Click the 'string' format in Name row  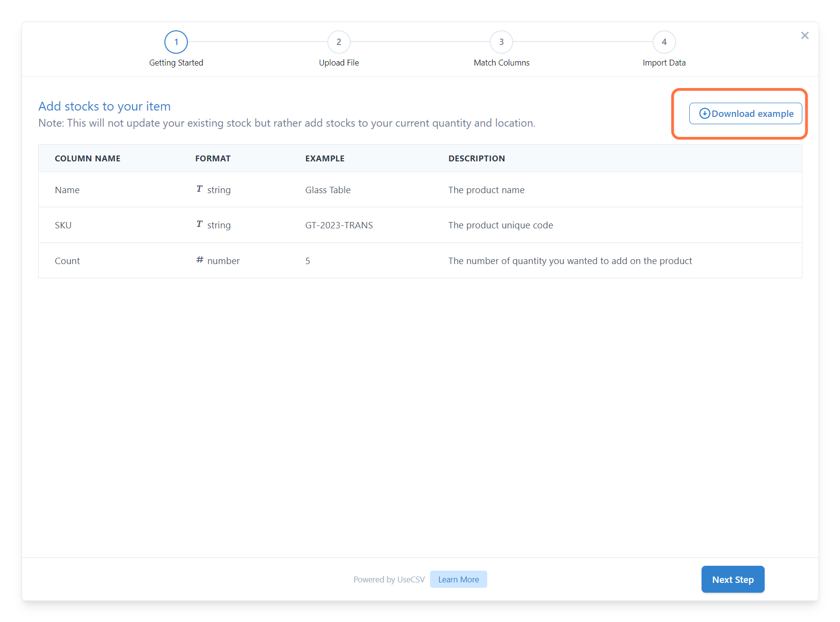pyautogui.click(x=219, y=190)
